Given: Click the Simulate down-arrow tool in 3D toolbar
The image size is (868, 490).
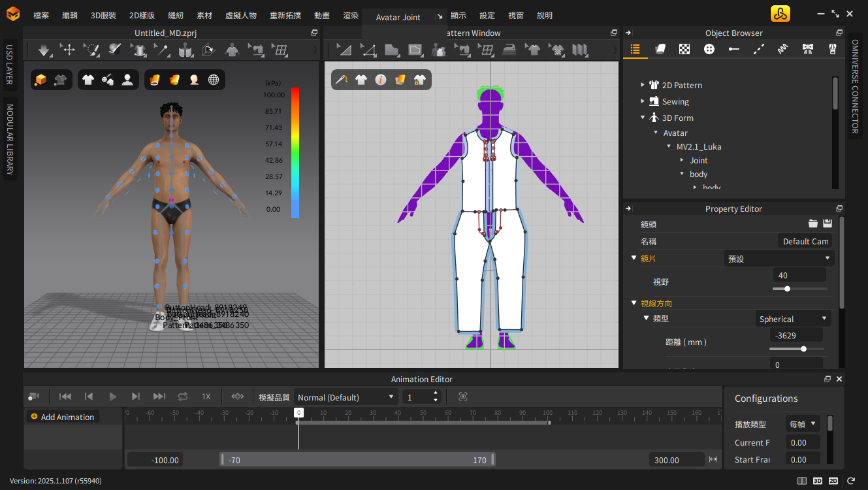Looking at the screenshot, I should click(44, 49).
